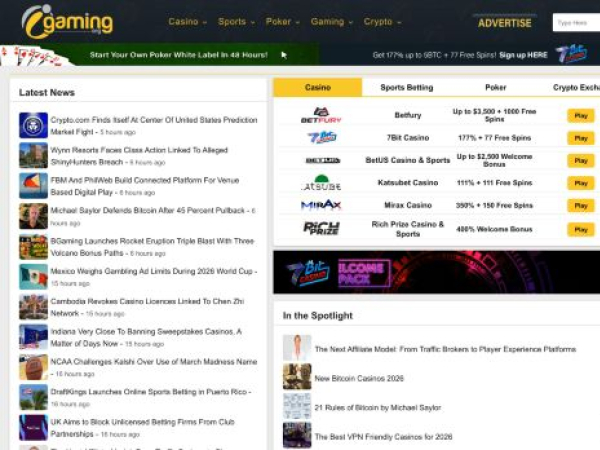Open Cambodia casino licences article thumbnail
The height and width of the screenshot is (450, 600).
click(33, 307)
